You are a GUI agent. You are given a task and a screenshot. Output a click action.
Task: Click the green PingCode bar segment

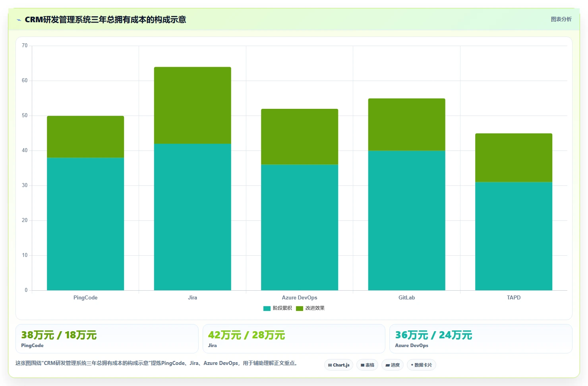point(85,137)
